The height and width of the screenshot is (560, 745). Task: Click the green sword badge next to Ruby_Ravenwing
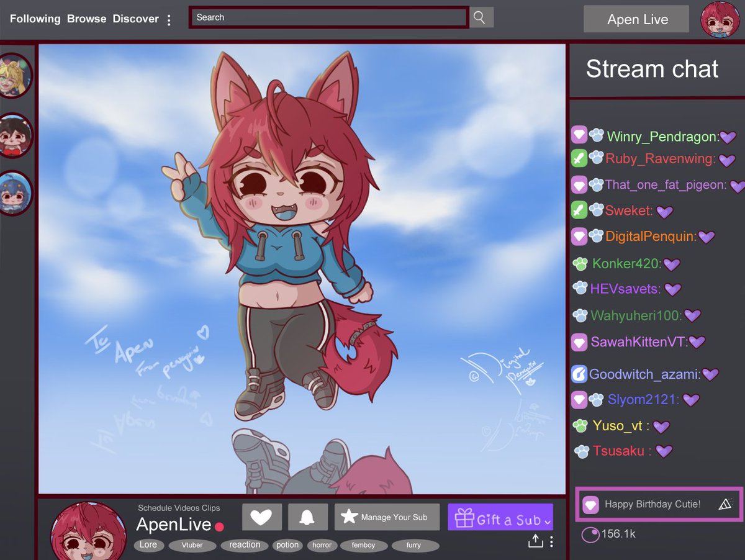click(579, 158)
